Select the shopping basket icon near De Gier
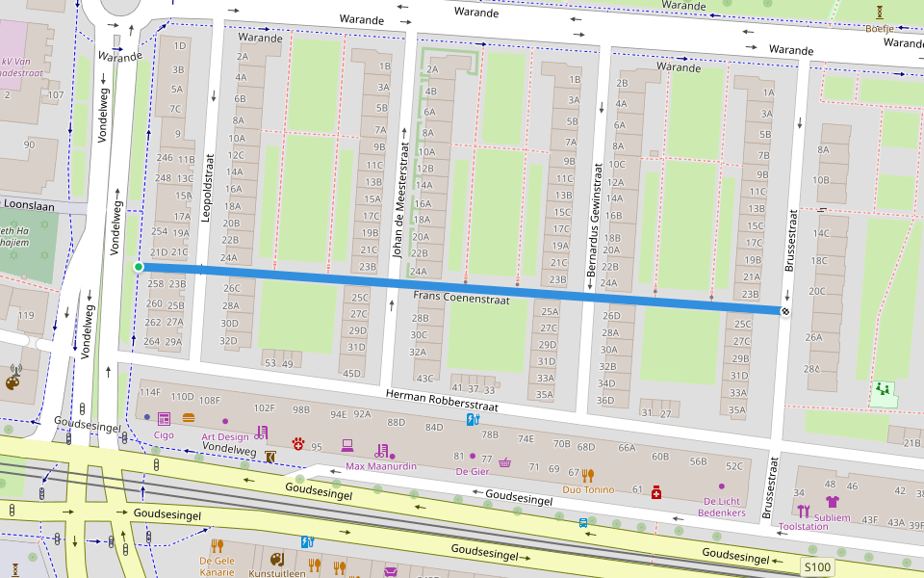 tap(504, 462)
